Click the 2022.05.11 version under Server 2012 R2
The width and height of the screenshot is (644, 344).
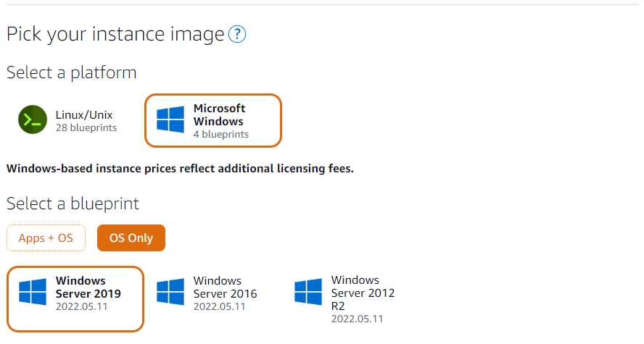(x=358, y=319)
